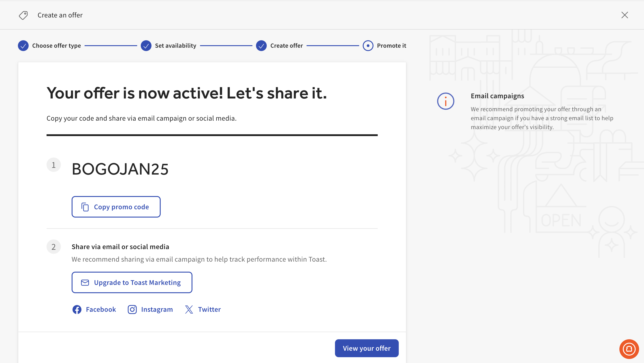Viewport: 644px width, 363px height.
Task: Click the Copy promo code button
Action: [116, 207]
